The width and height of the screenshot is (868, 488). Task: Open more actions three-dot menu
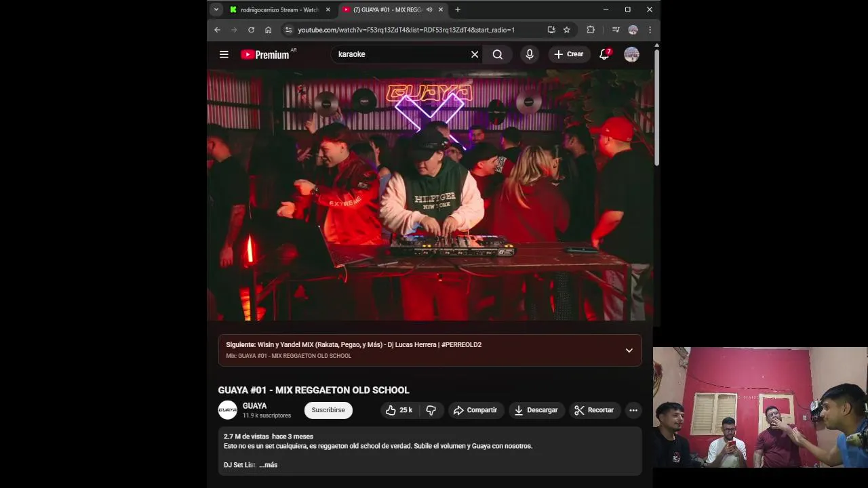[x=633, y=410]
